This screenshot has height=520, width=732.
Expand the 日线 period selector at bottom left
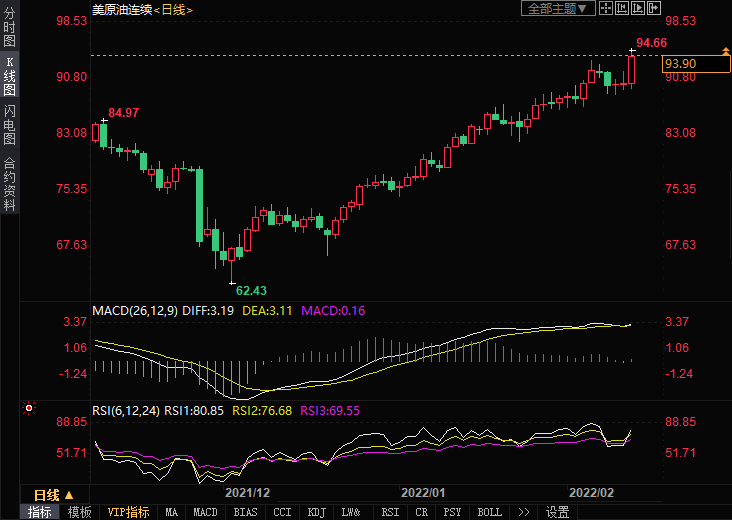(x=53, y=495)
